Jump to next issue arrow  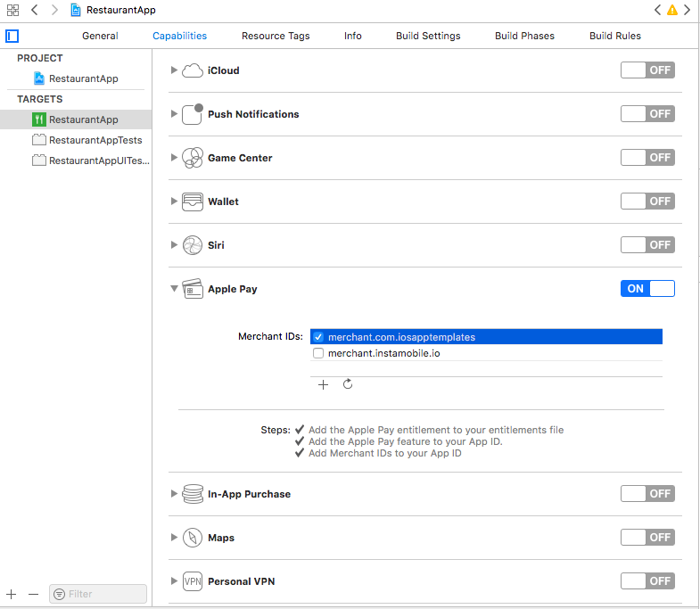687,10
